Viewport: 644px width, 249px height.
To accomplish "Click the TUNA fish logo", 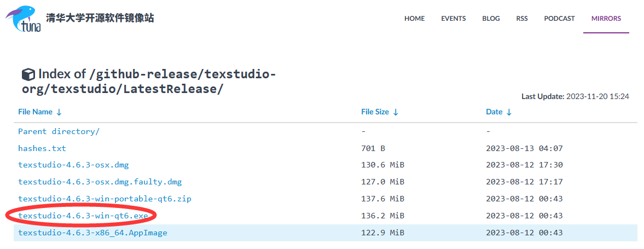I will [22, 19].
